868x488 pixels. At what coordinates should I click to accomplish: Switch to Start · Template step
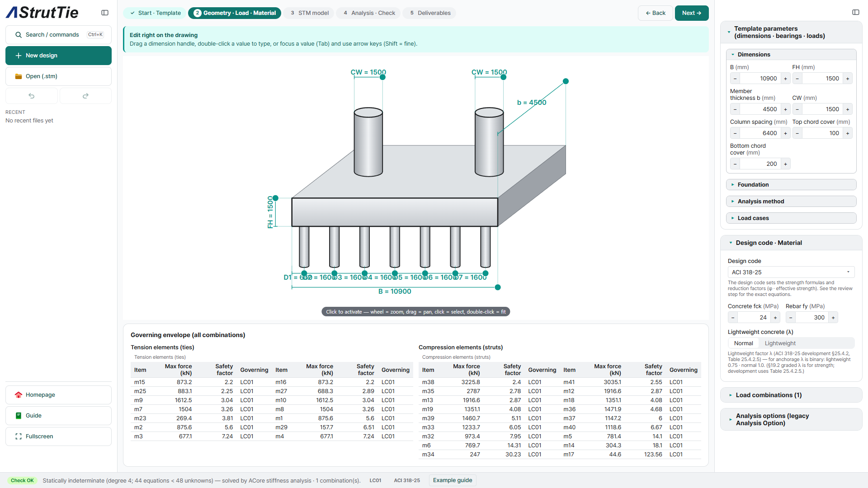pyautogui.click(x=155, y=13)
